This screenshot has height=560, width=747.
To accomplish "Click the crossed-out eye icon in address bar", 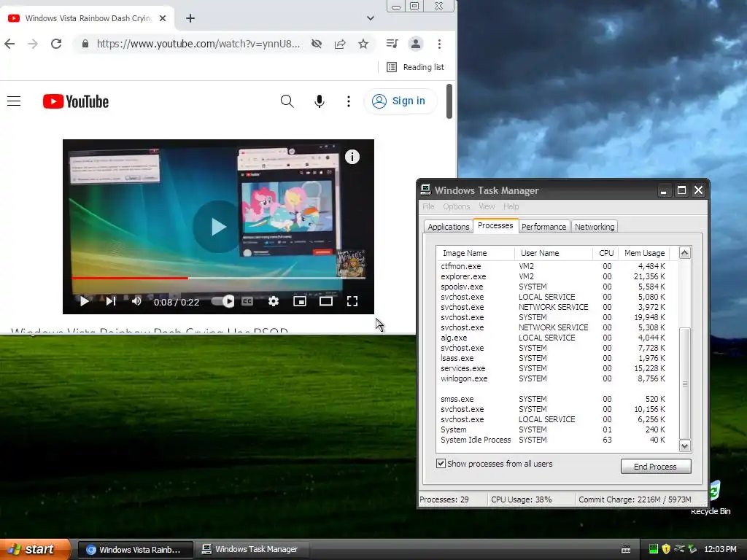I will coord(317,44).
